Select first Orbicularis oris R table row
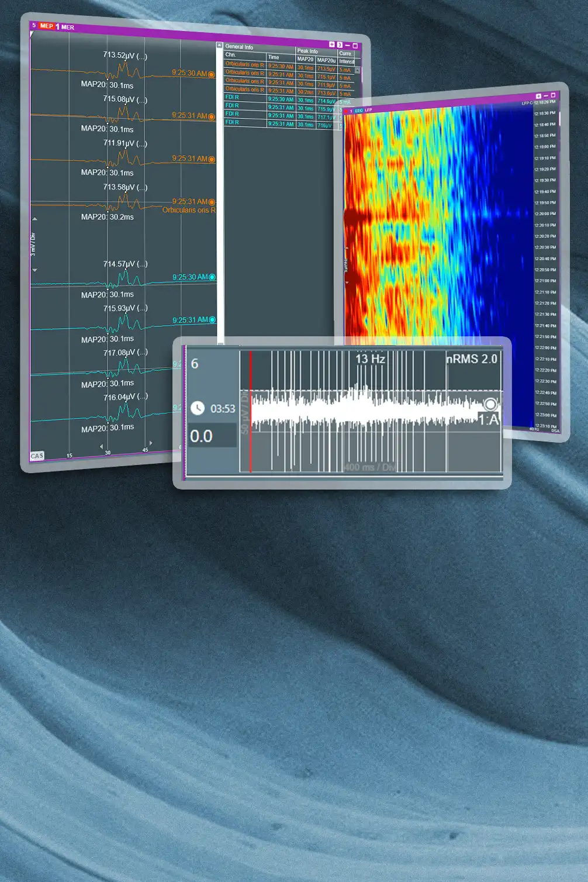 (x=244, y=64)
